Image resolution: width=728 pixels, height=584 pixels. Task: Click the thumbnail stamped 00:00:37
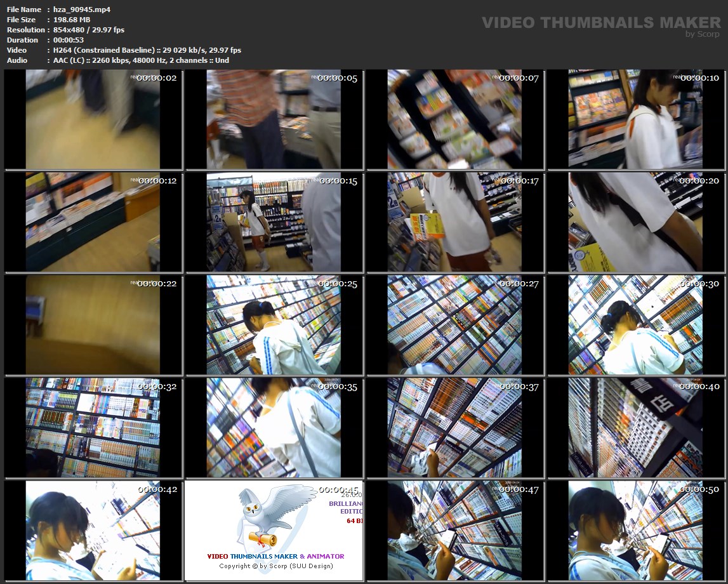tap(455, 428)
